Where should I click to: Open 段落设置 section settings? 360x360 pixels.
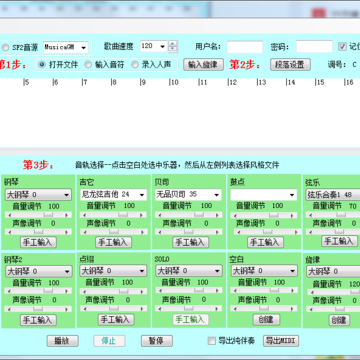(290, 65)
